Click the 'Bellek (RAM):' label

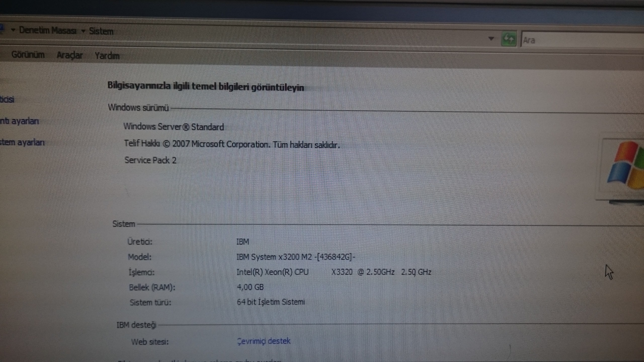click(x=152, y=287)
